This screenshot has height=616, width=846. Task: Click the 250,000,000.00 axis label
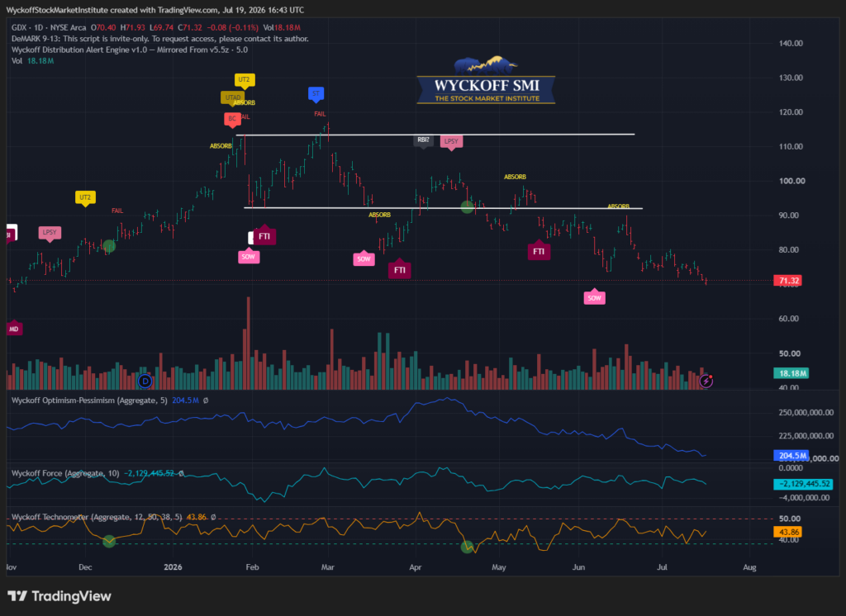pos(806,412)
